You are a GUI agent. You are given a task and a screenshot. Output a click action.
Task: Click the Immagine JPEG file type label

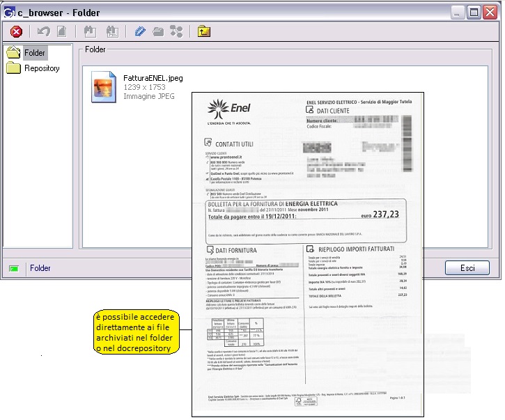click(149, 96)
